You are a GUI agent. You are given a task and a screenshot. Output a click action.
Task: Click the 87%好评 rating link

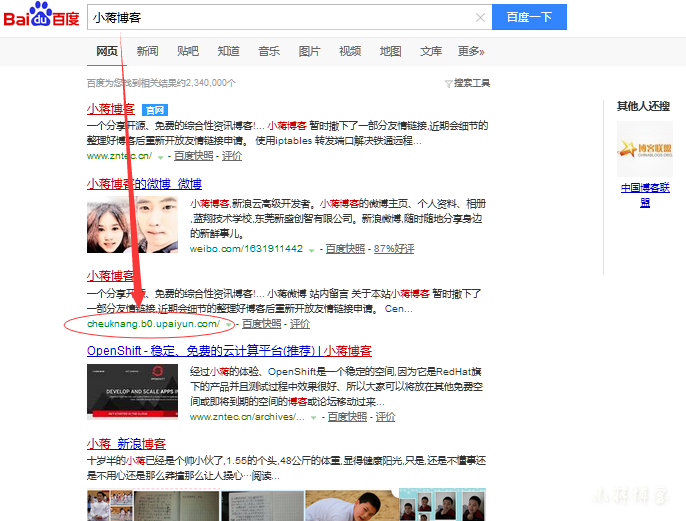point(394,249)
